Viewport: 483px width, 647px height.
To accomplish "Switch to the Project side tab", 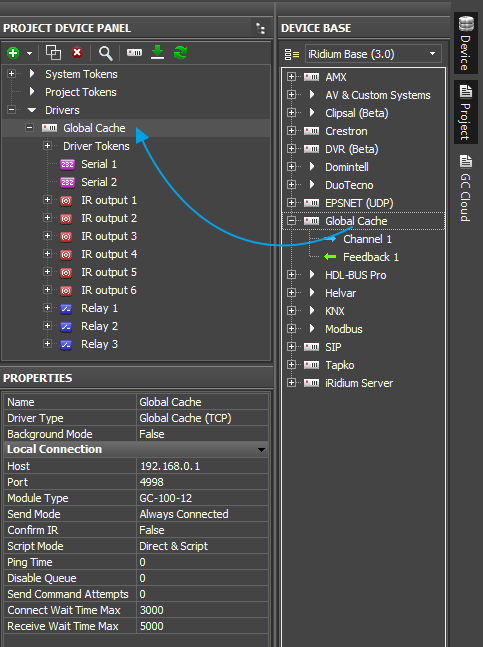I will pyautogui.click(x=466, y=112).
